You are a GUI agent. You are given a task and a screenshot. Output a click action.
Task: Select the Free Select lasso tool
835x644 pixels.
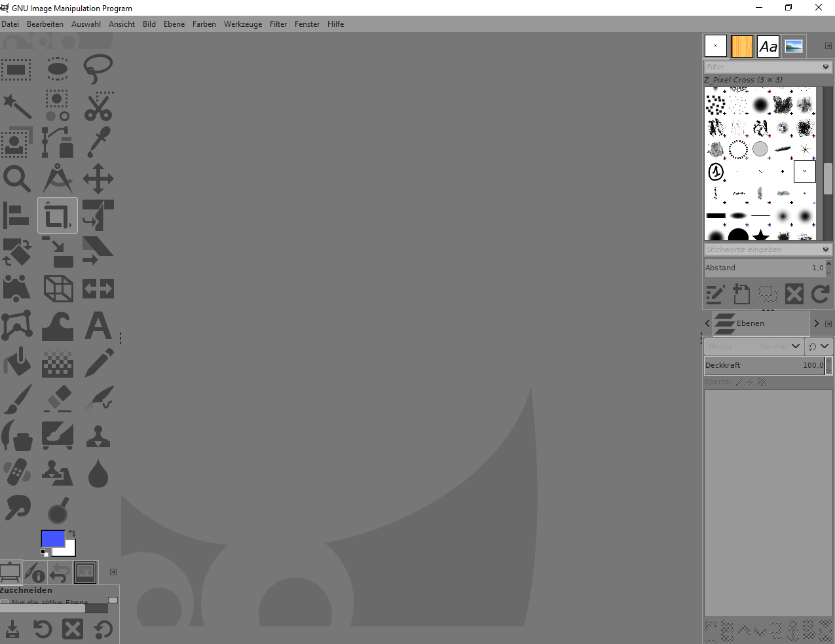coord(98,69)
